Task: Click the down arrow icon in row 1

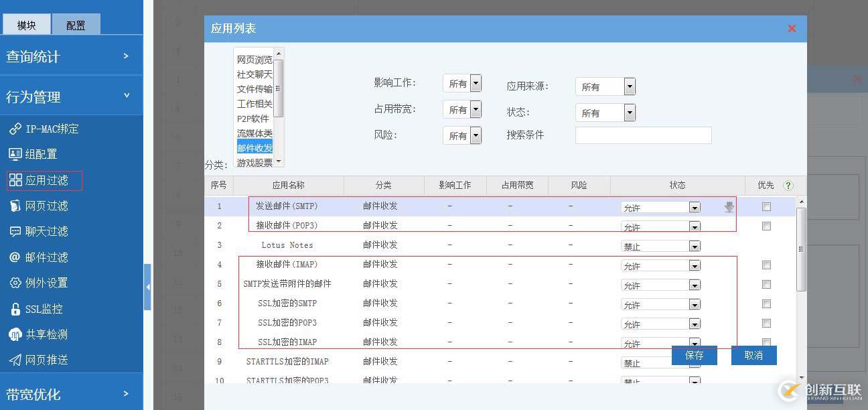Action: (729, 207)
